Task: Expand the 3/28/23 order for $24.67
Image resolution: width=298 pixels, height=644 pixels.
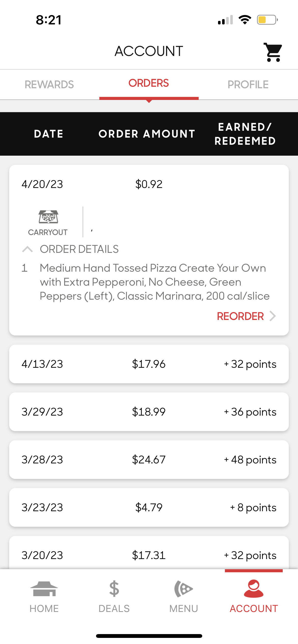Action: tap(149, 460)
